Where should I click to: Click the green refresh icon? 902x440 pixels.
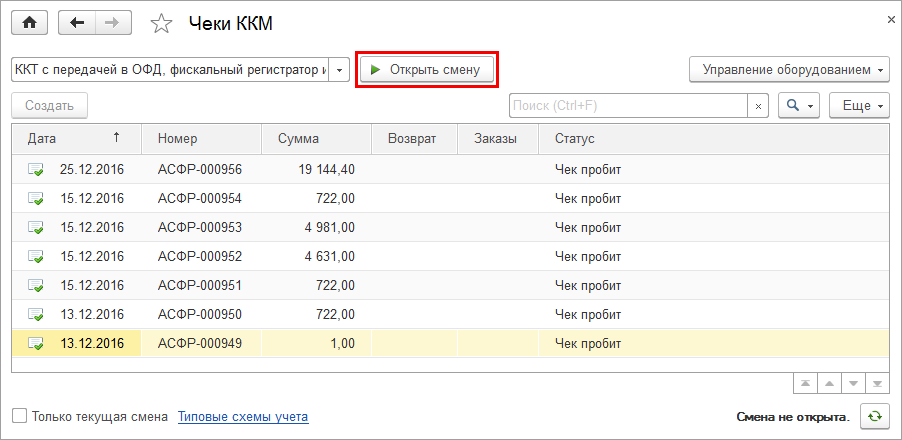874,416
